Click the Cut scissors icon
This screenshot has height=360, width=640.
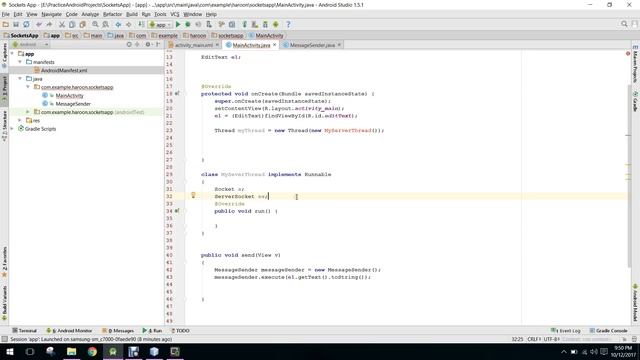[x=62, y=24]
